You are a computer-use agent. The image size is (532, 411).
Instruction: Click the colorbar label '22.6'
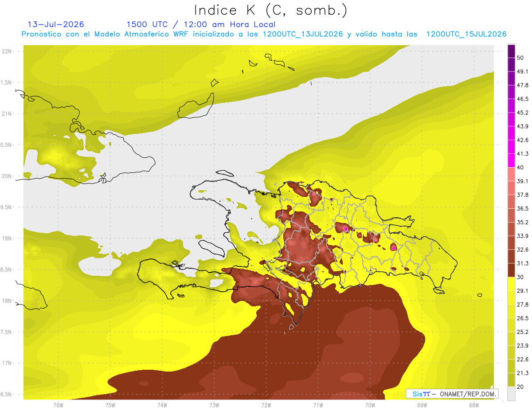(523, 360)
